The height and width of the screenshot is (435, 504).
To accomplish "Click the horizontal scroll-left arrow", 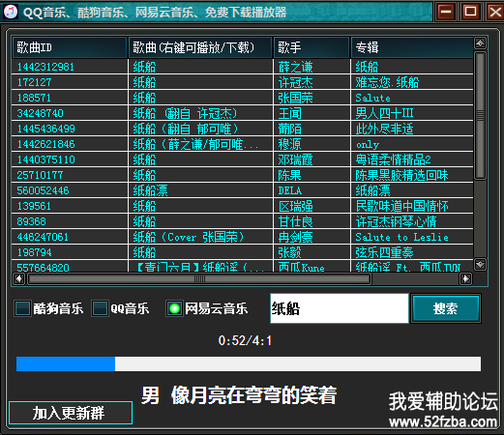I will (19, 278).
